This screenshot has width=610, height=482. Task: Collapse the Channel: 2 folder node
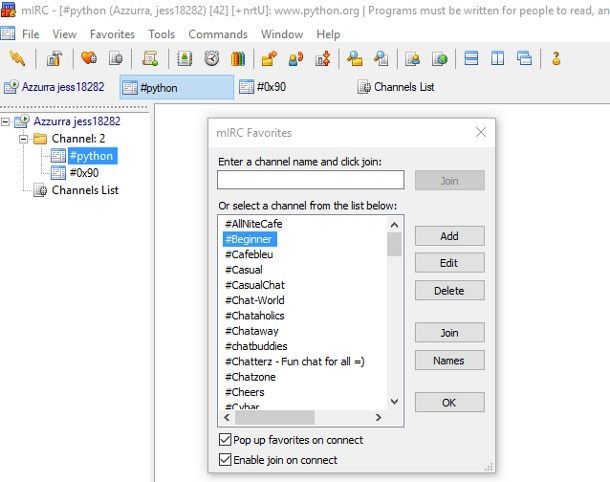(x=24, y=139)
